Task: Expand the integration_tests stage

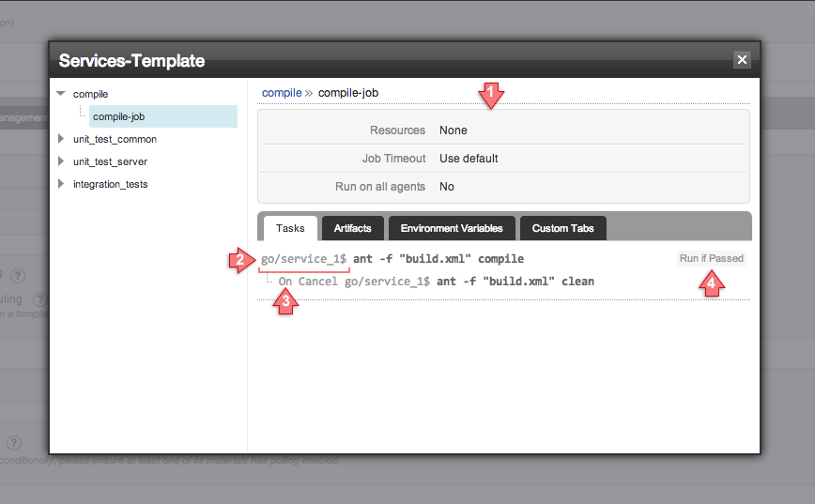Action: (61, 184)
